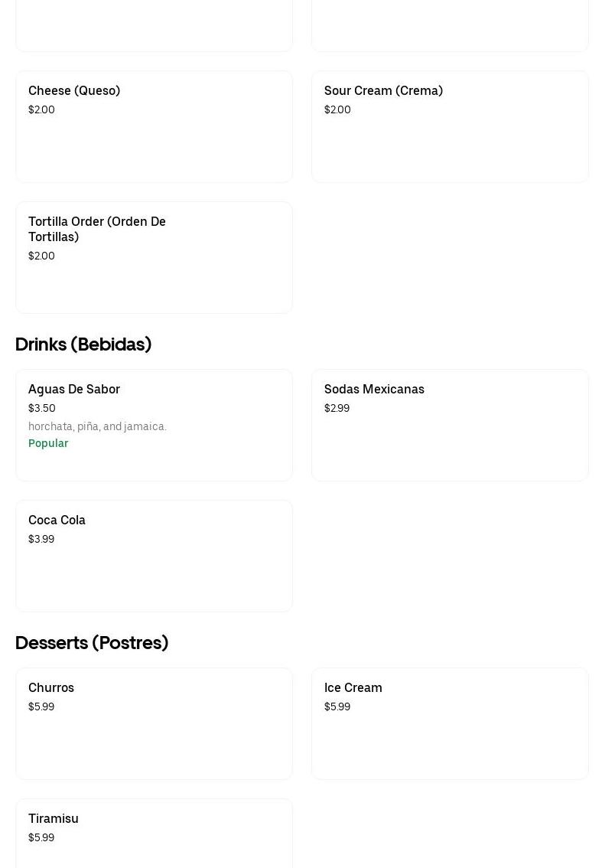The width and height of the screenshot is (615, 868).
Task: Click the Popular label on Aguas De Sabor
Action: (x=48, y=443)
